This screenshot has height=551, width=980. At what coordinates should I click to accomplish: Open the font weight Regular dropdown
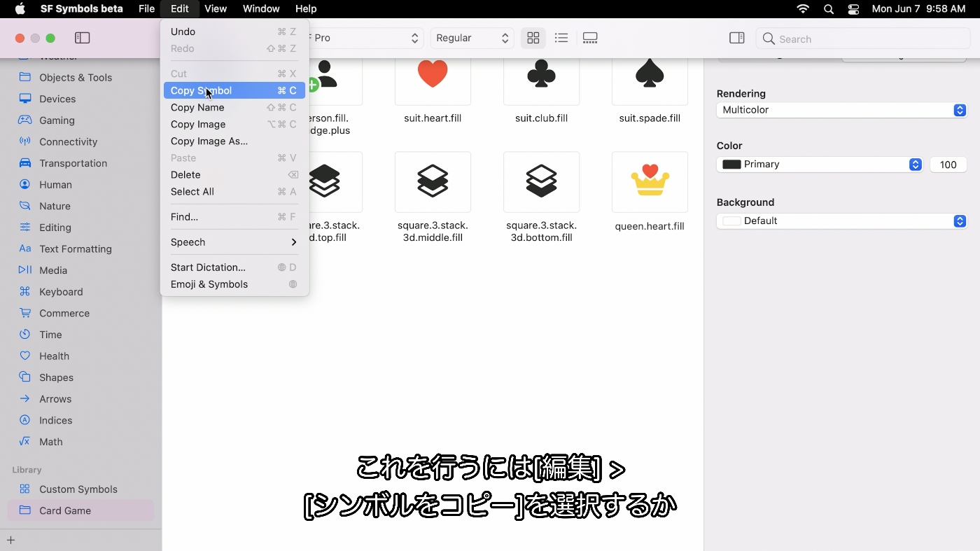click(472, 38)
